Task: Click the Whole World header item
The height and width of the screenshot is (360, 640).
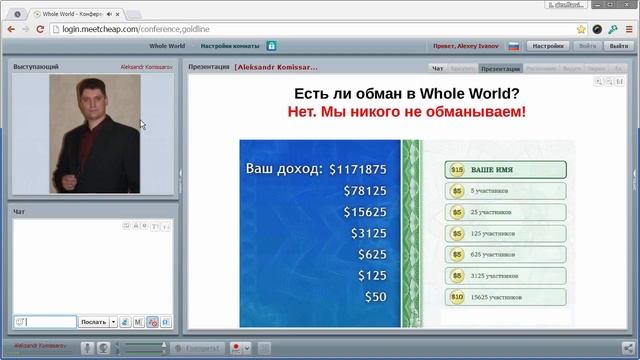Action: [167, 46]
